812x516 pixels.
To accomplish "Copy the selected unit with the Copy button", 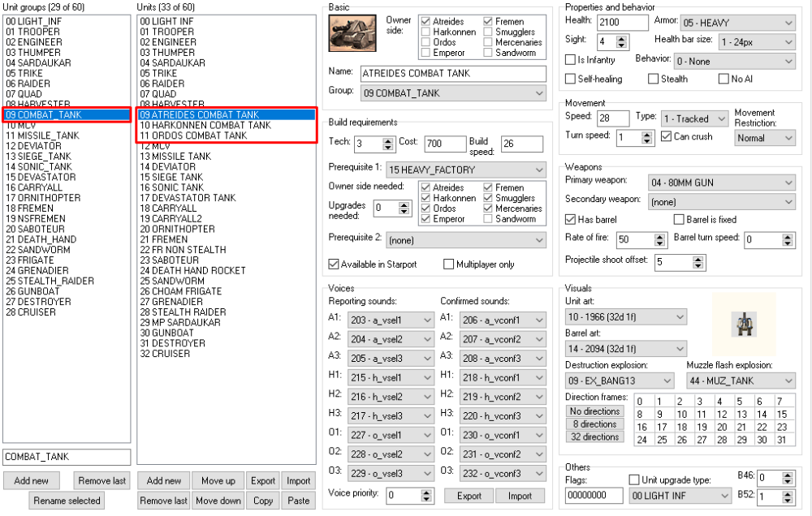I will click(x=262, y=501).
